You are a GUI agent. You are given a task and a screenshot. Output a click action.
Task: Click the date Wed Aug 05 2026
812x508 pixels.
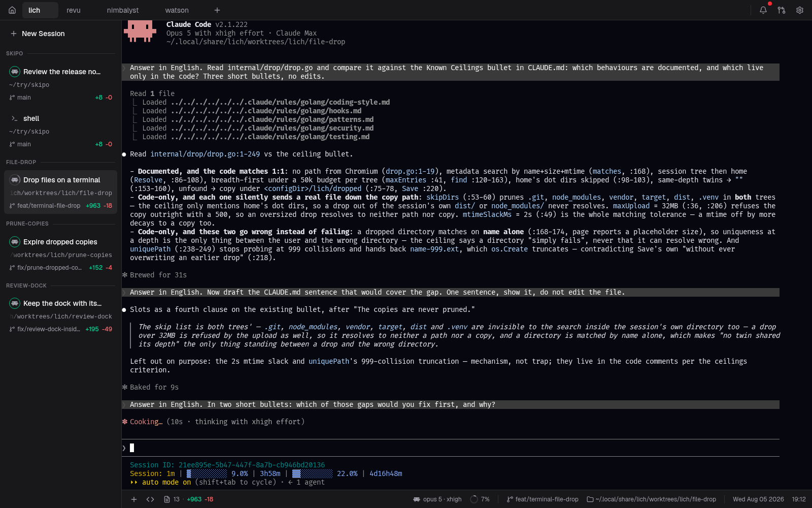(758, 499)
